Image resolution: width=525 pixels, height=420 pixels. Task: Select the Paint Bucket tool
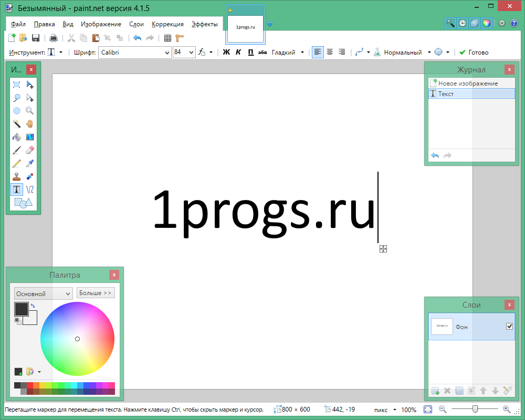16,136
